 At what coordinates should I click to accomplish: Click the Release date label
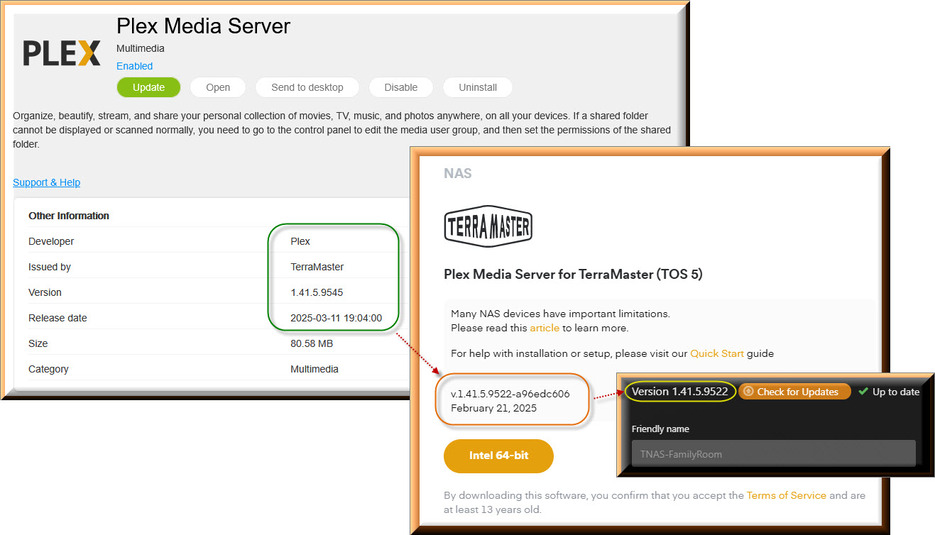(x=57, y=318)
